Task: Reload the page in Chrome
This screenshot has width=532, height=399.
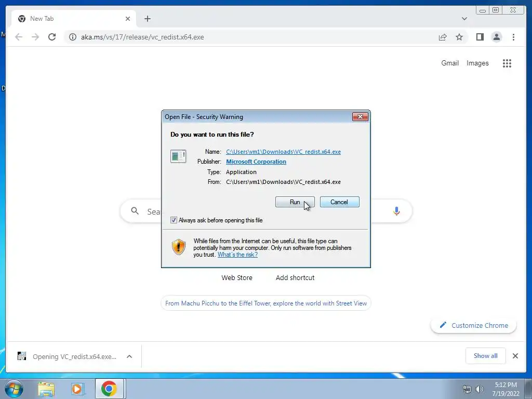Action: point(52,37)
